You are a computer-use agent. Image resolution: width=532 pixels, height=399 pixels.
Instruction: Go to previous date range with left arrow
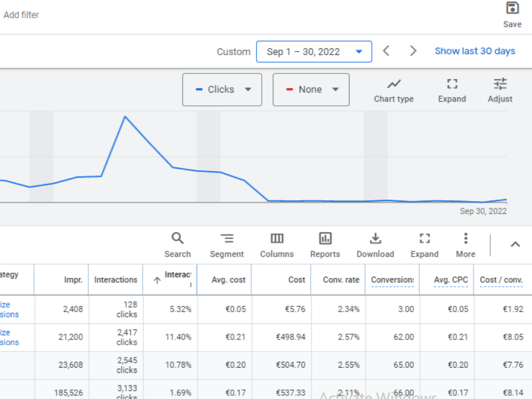[x=387, y=51]
